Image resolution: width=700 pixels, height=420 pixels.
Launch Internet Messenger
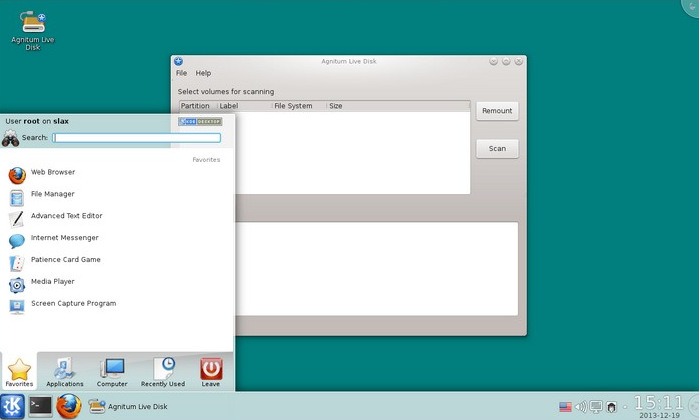click(x=116, y=241)
